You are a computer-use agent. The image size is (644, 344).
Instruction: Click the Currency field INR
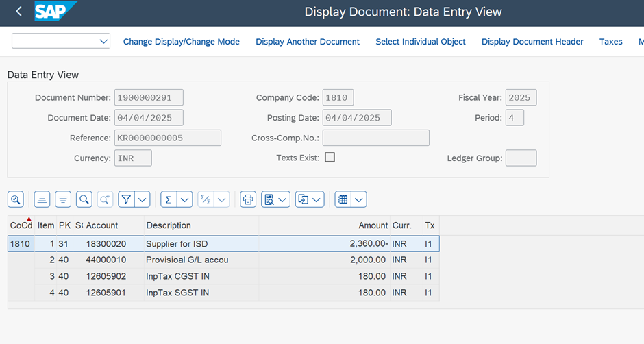point(133,158)
